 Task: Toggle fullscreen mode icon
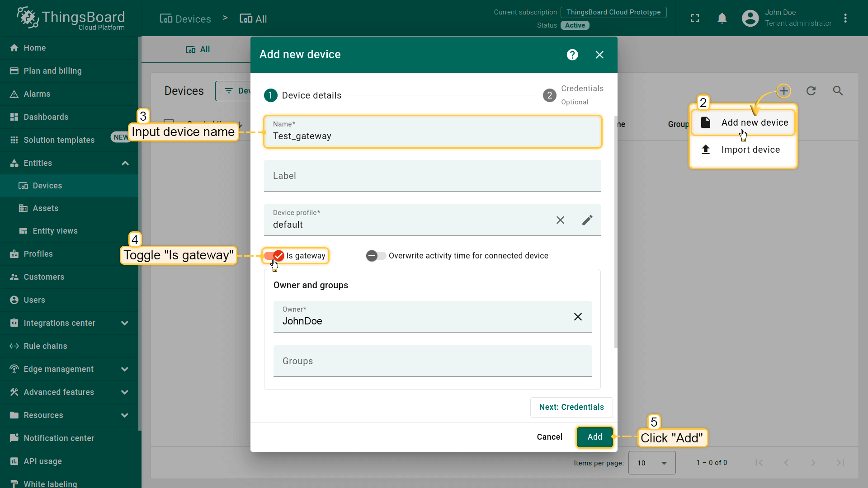pyautogui.click(x=695, y=18)
